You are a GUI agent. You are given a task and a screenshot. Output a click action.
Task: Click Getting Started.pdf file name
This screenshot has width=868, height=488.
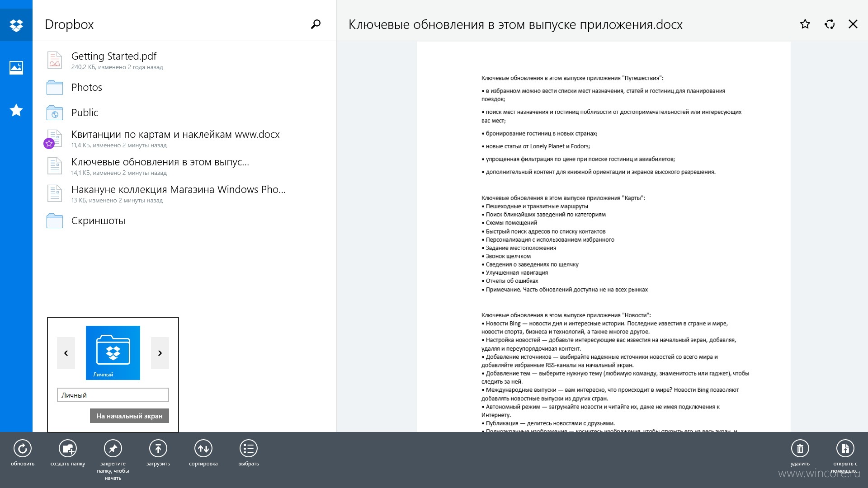click(x=114, y=56)
